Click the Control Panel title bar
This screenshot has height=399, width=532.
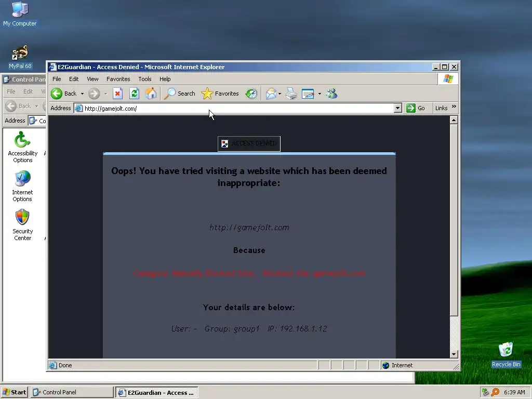coord(24,79)
